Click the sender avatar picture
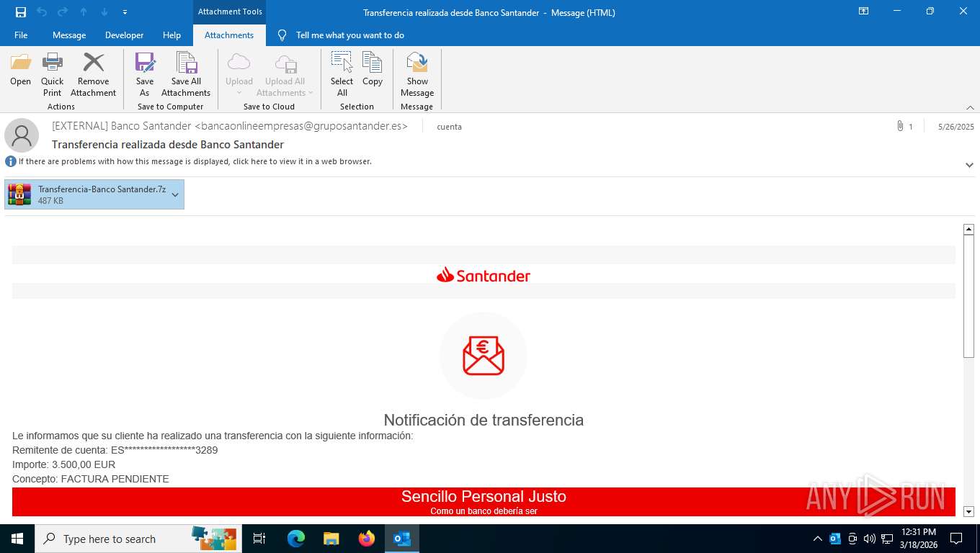 pyautogui.click(x=22, y=135)
